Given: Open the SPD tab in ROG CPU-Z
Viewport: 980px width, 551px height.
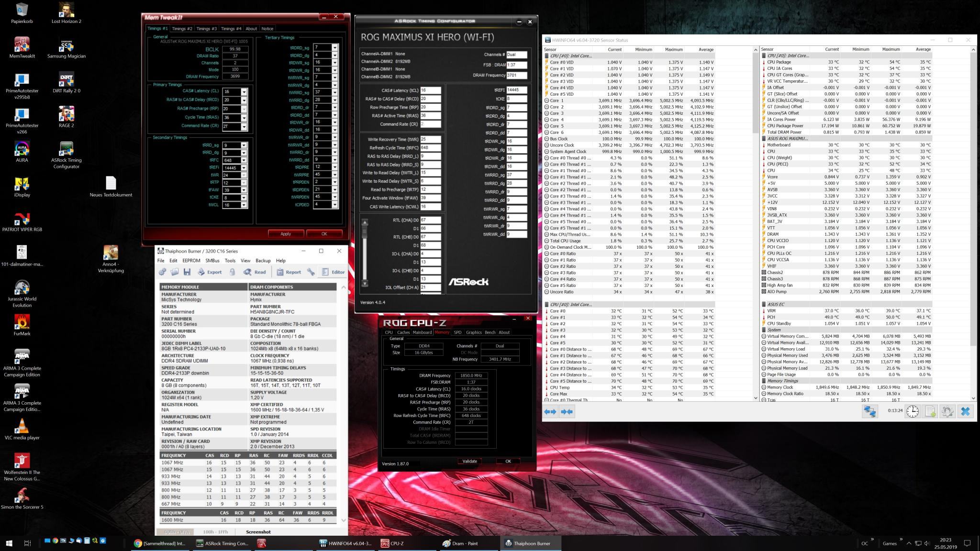Looking at the screenshot, I should click(457, 332).
